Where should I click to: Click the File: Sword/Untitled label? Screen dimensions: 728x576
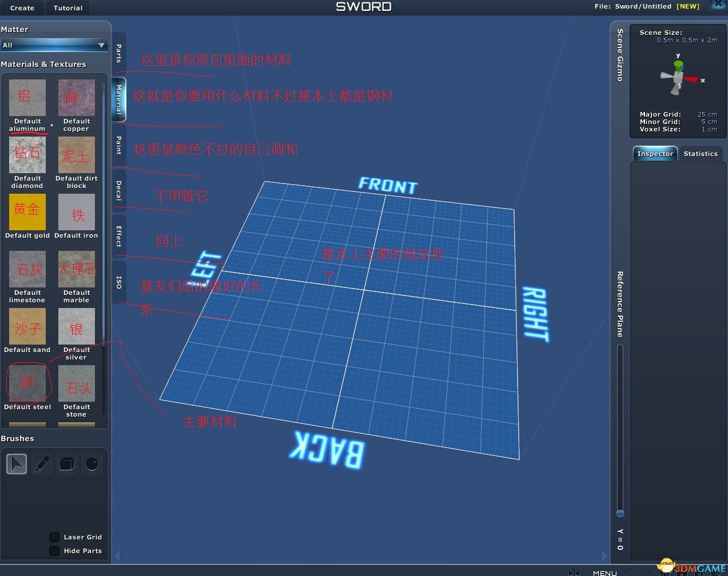click(x=632, y=6)
